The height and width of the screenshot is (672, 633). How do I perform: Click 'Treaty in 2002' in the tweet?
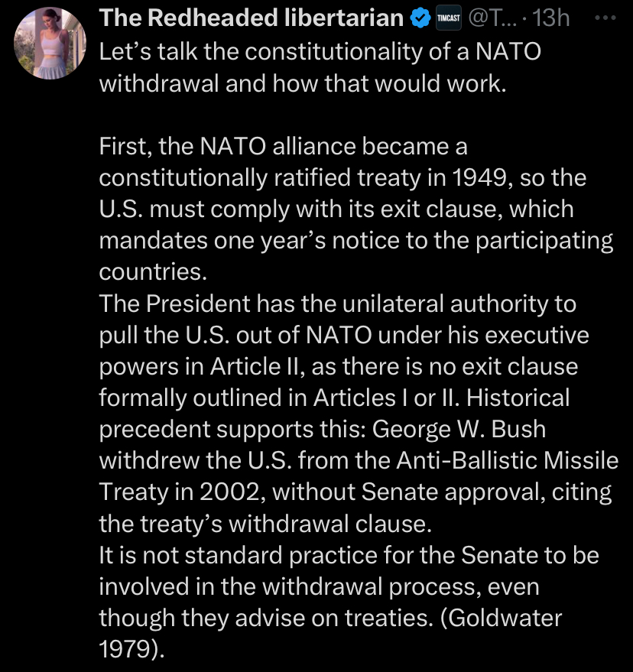click(180, 492)
